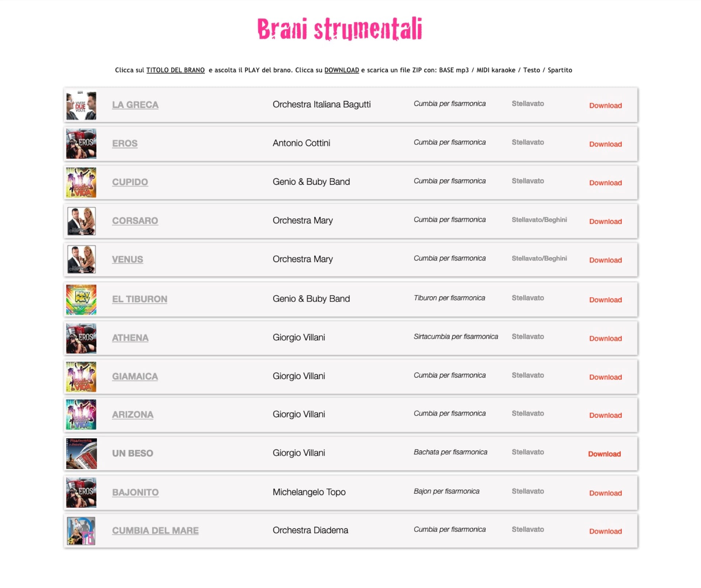
Task: Download the CORSARO track
Action: (605, 221)
